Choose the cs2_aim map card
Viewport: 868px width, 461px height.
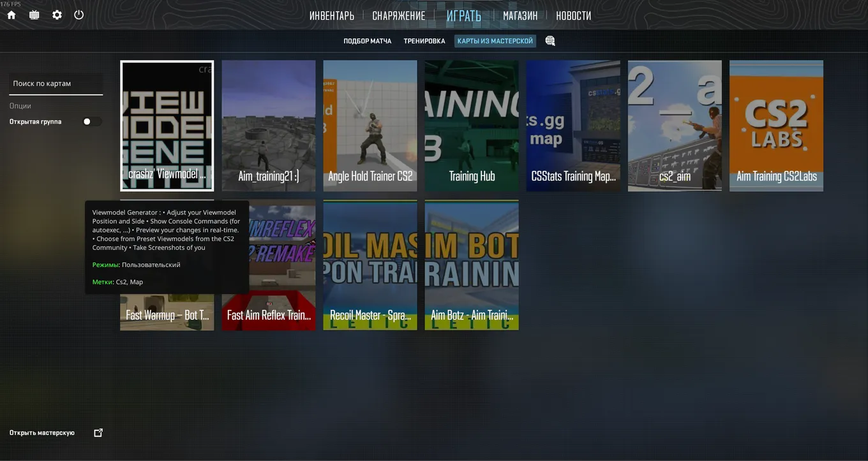(675, 126)
